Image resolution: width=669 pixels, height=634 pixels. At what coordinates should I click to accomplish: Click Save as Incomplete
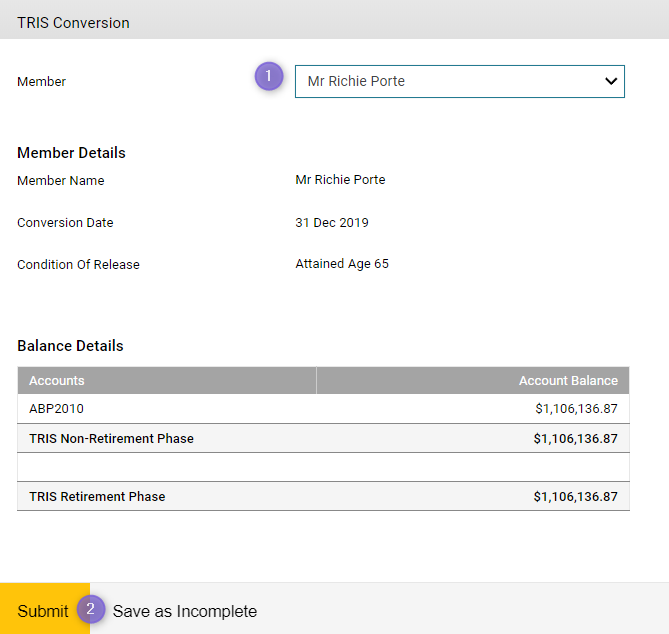184,611
